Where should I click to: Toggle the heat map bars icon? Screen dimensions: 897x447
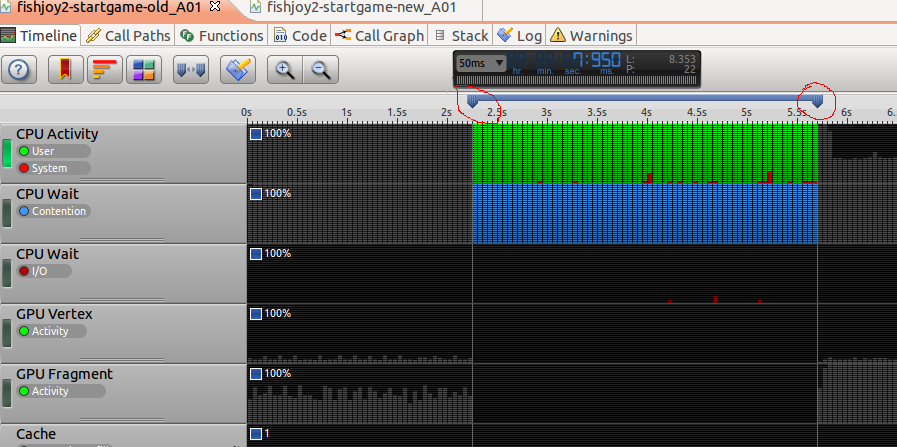(x=104, y=70)
